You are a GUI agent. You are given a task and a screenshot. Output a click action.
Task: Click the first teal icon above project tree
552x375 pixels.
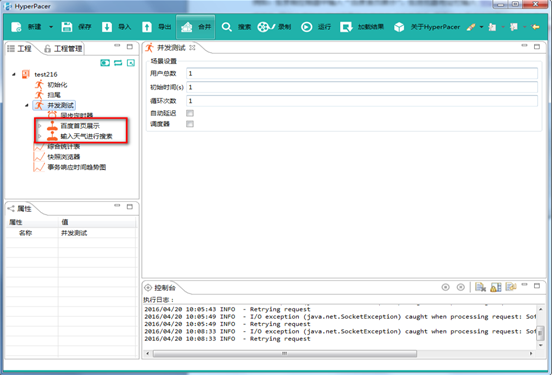[105, 63]
